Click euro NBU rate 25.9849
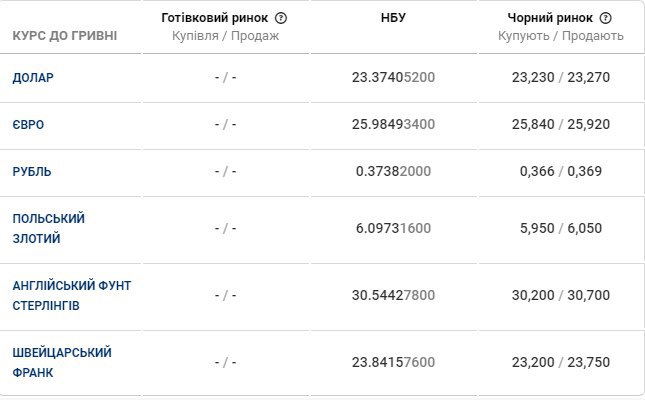The height and width of the screenshot is (400, 645). point(394,125)
